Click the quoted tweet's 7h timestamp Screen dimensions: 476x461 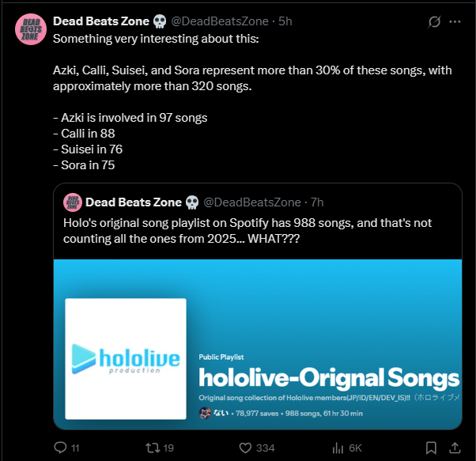[316, 202]
